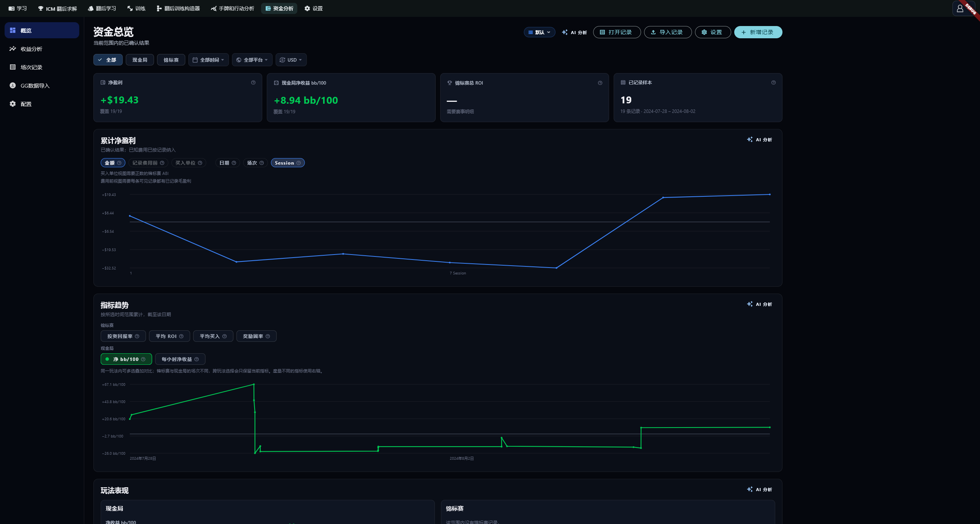Switch to the ICM 翻后求解 tab
This screenshot has height=524, width=980.
(x=57, y=8)
